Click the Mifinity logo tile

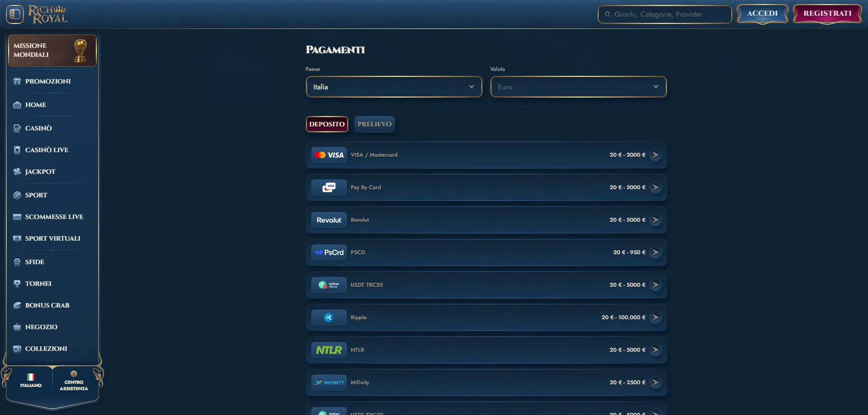[329, 382]
